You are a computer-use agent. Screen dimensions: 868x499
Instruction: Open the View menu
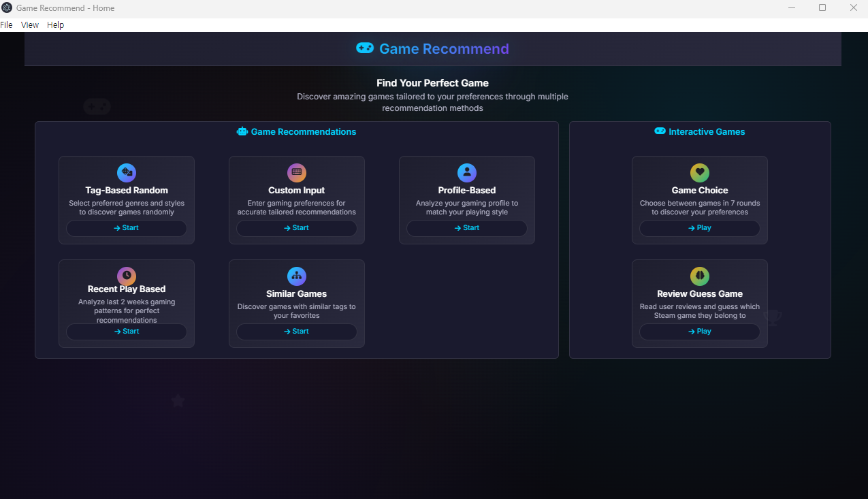[x=29, y=25]
